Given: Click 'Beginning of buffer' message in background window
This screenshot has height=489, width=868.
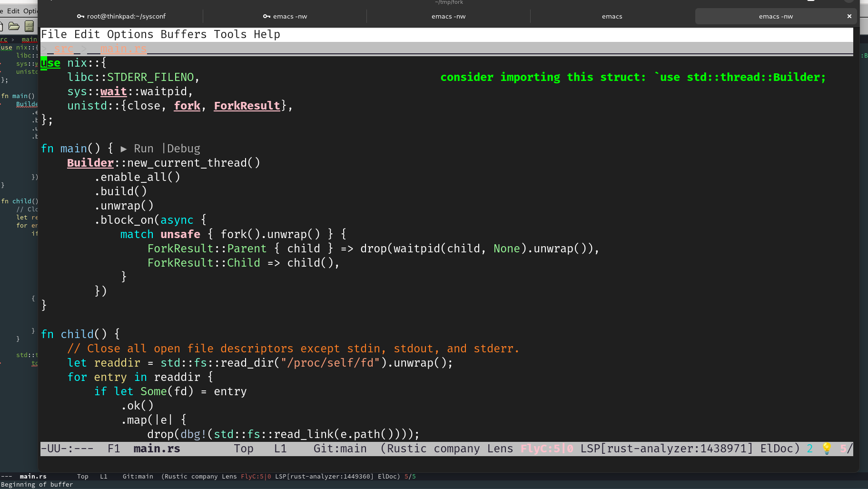Looking at the screenshot, I should (37, 484).
